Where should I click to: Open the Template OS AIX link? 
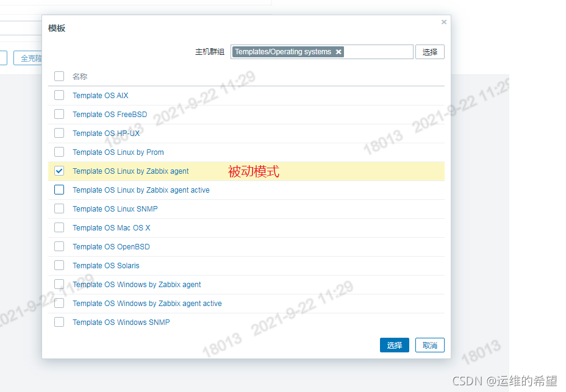pos(101,95)
